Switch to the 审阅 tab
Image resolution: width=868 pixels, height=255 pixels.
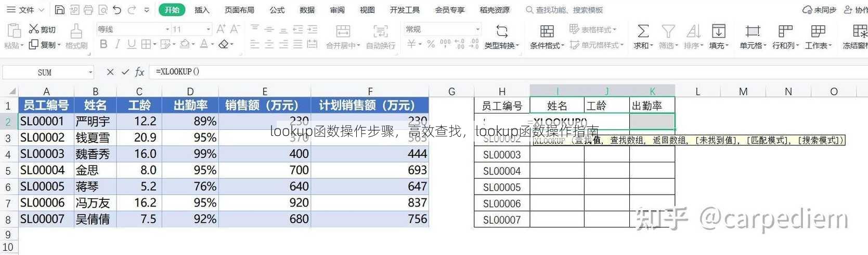point(337,10)
